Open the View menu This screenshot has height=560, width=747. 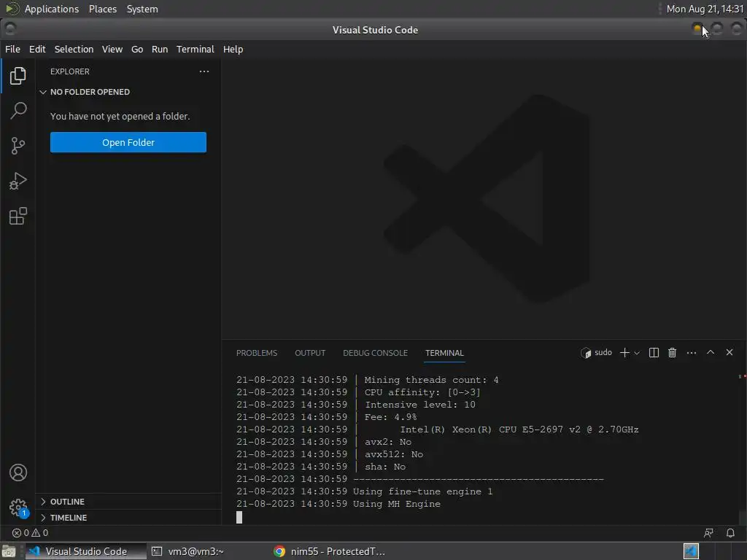(x=112, y=49)
